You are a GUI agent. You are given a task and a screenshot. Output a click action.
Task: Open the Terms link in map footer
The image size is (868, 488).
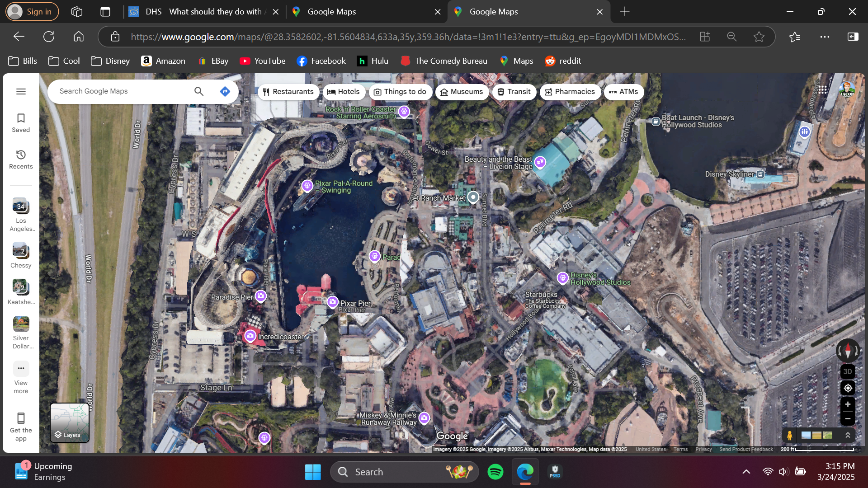tap(680, 449)
